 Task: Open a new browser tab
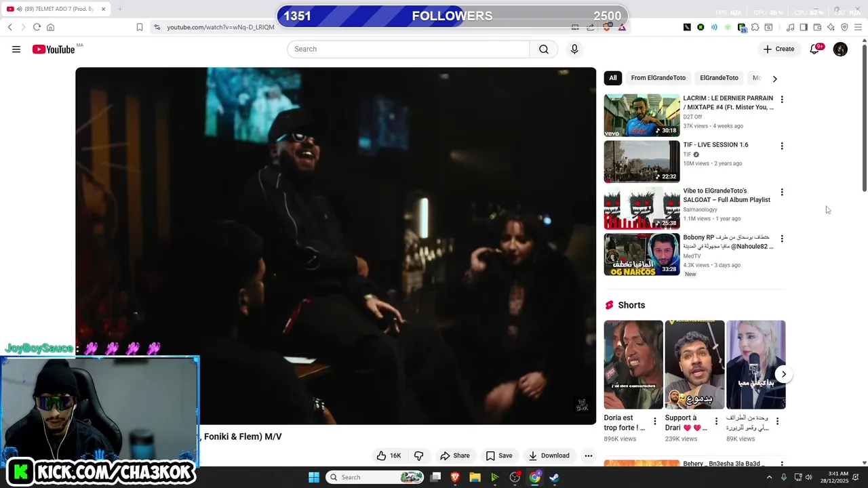click(120, 9)
